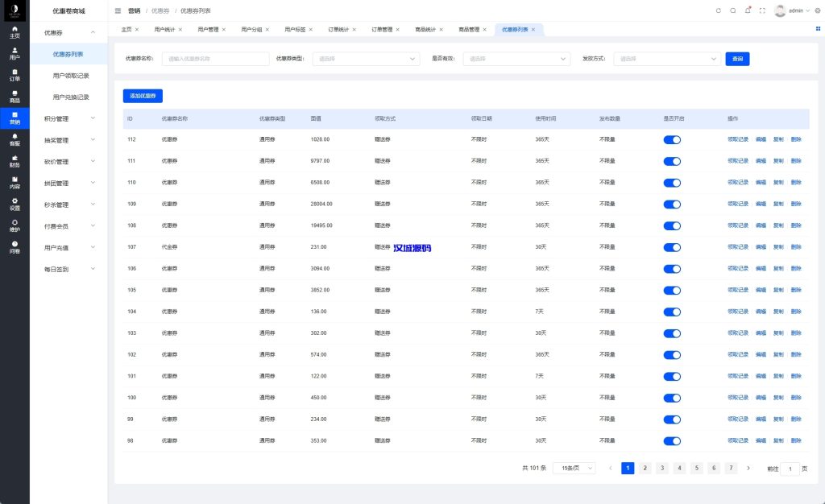Open notifications via the bell icon
825x504 pixels.
[x=748, y=10]
